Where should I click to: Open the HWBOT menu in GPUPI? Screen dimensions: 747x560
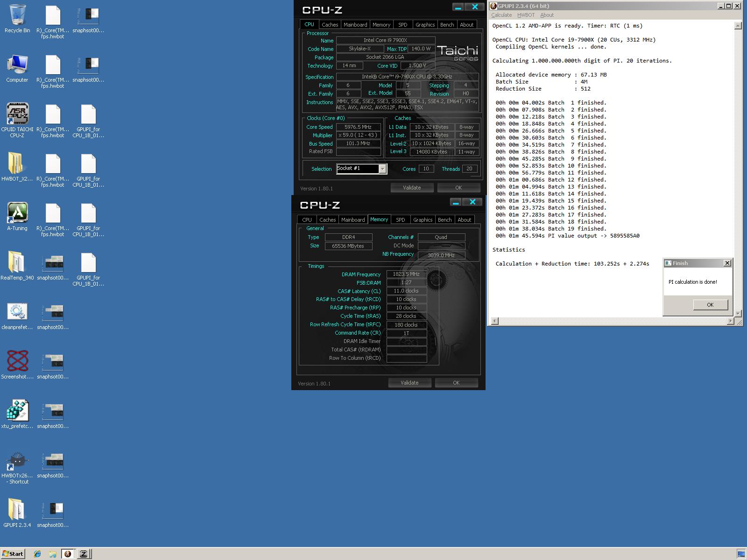pyautogui.click(x=526, y=15)
